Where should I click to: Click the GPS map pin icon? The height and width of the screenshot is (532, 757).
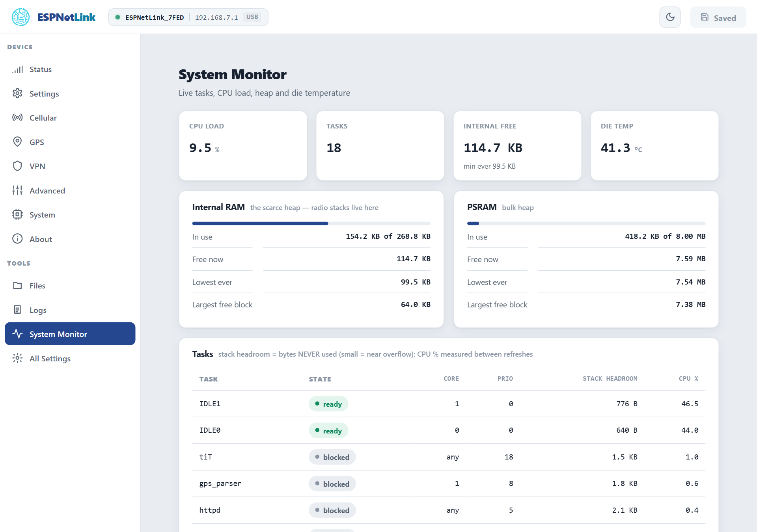[17, 142]
